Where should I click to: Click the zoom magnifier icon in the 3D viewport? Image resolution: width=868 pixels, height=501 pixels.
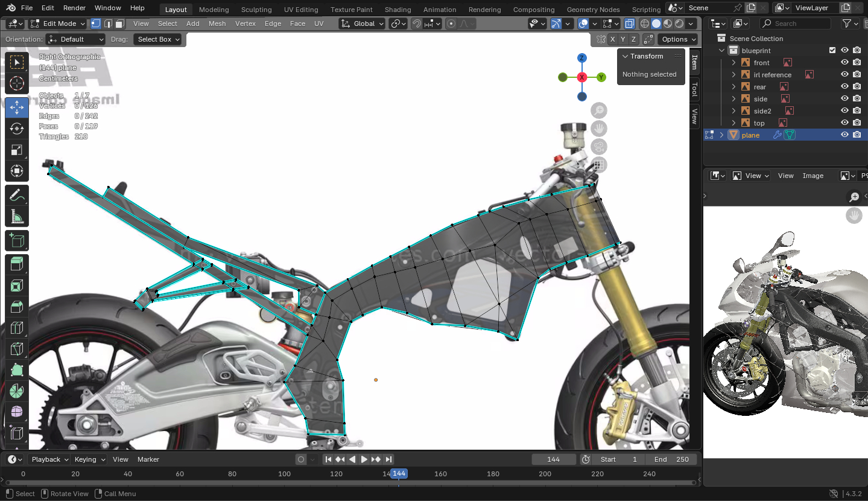pos(599,110)
